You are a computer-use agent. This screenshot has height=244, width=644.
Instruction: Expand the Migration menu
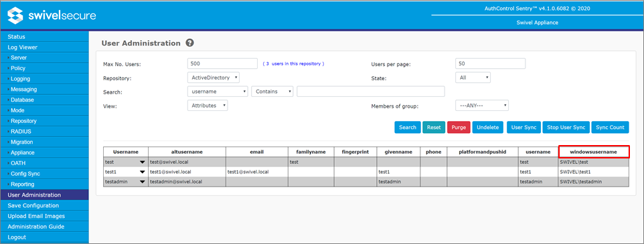point(44,142)
